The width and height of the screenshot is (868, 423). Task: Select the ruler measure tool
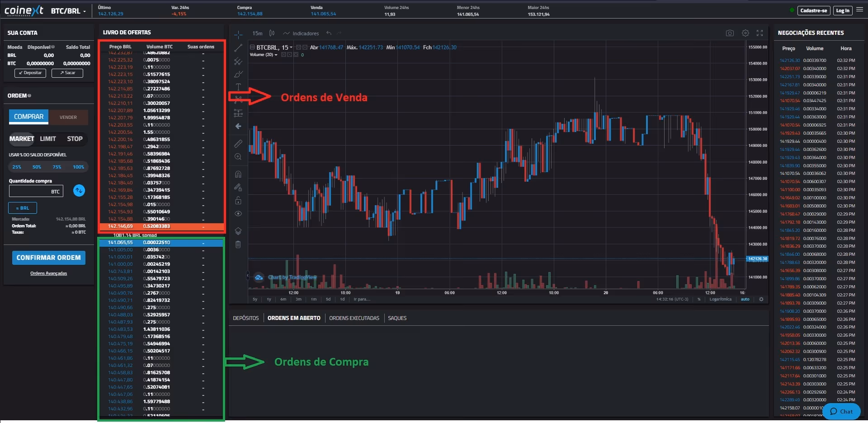pyautogui.click(x=238, y=144)
